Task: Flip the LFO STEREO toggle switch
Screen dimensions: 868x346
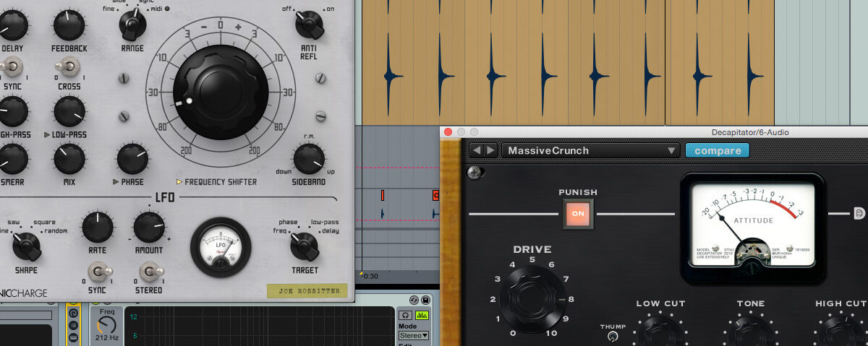Action: 149,272
